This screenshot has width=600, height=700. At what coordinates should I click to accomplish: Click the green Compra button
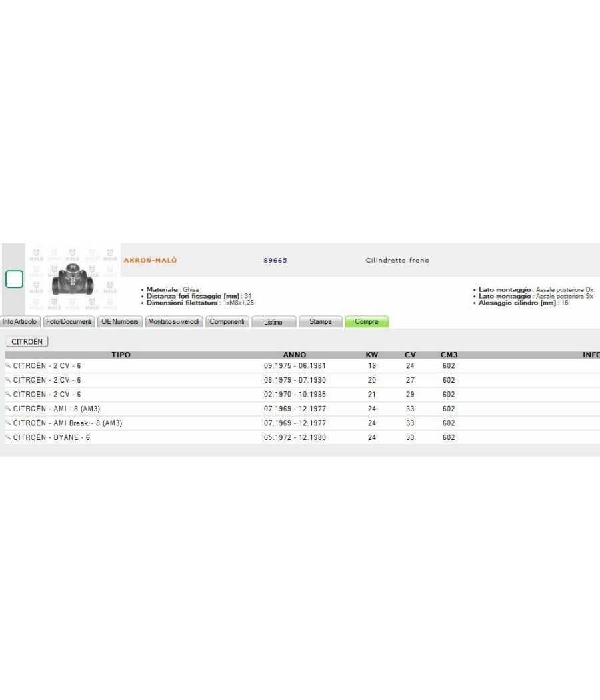click(367, 321)
